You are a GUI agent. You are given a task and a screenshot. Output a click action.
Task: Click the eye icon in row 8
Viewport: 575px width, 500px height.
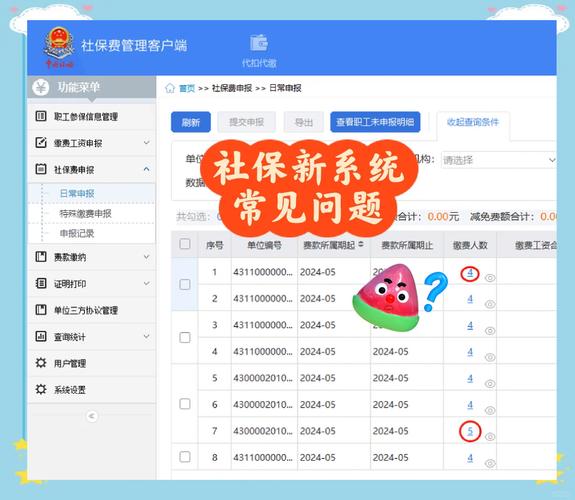tap(490, 463)
